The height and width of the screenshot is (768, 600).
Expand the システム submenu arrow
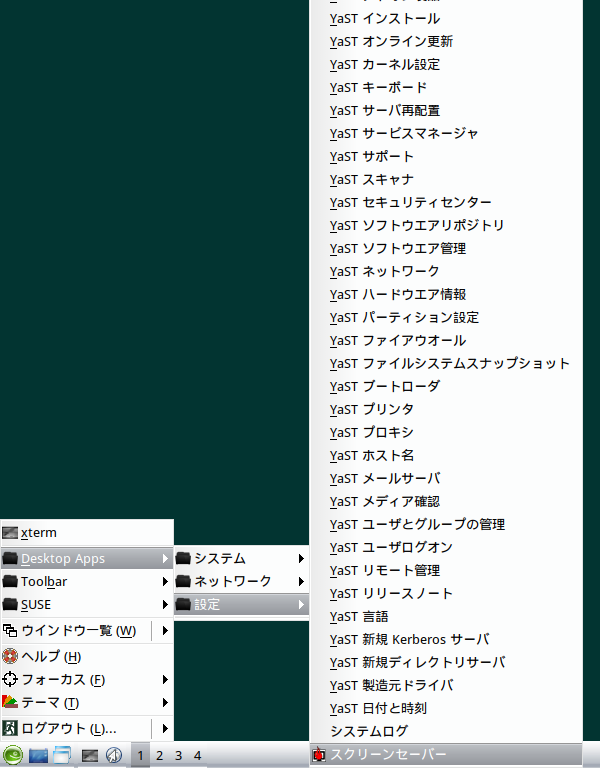[x=301, y=558]
